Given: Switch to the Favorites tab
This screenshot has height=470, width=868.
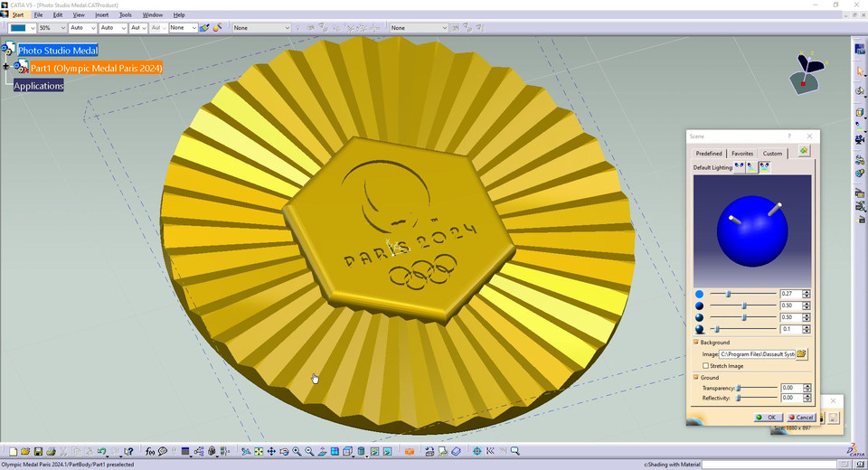Looking at the screenshot, I should pos(742,154).
